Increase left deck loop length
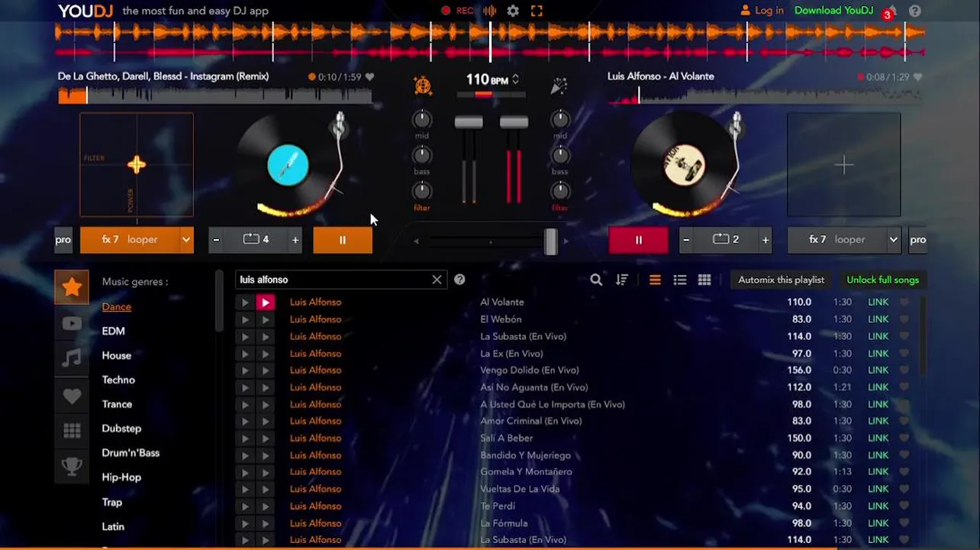The image size is (980, 550). pyautogui.click(x=295, y=240)
